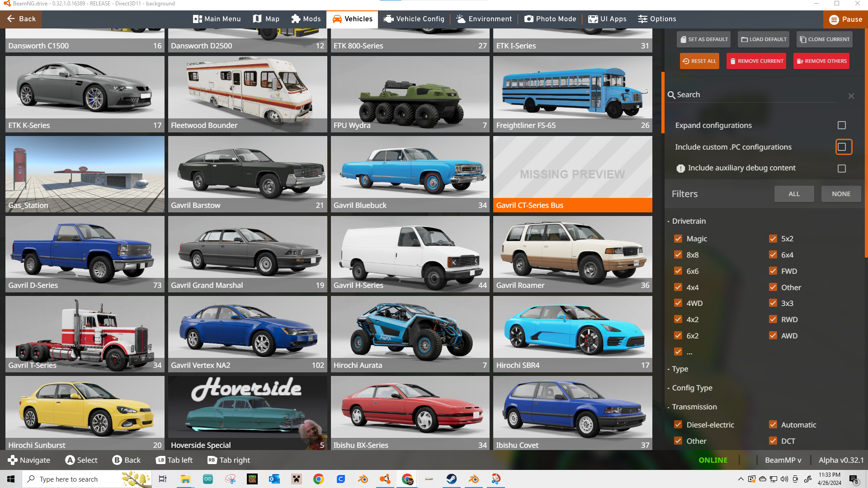The height and width of the screenshot is (488, 868).
Task: Clear the search with the X icon
Action: pos(851,96)
